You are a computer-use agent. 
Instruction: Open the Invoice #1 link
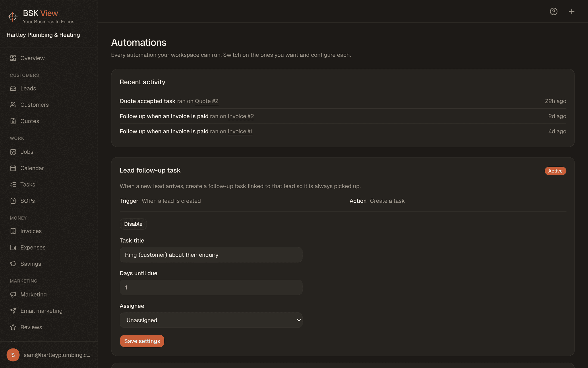[x=240, y=131]
